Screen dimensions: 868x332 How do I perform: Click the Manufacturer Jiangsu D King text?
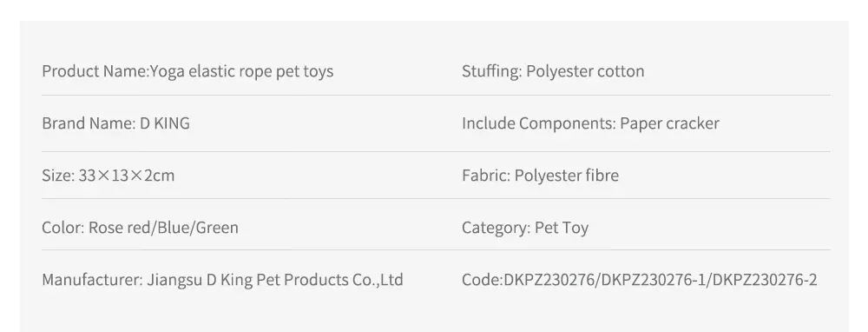[222, 280]
